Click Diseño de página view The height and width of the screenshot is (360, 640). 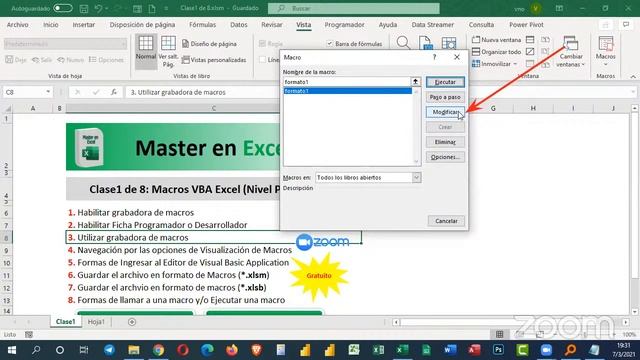[x=209, y=44]
